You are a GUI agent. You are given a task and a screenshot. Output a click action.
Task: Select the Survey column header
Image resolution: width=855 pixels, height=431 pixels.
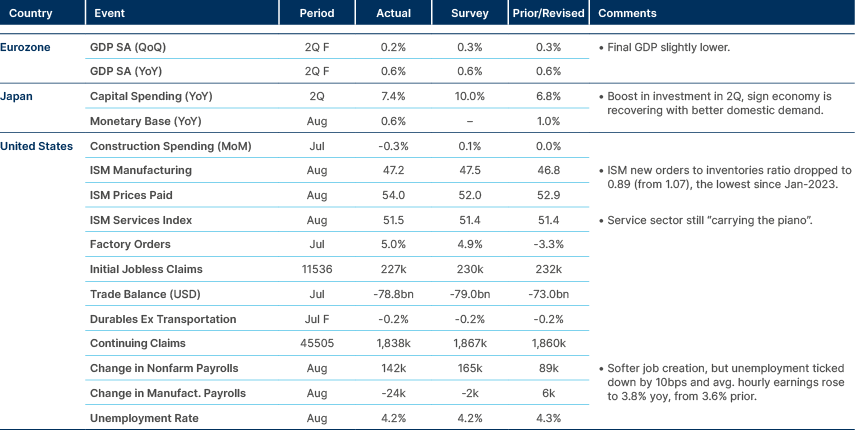(x=470, y=13)
